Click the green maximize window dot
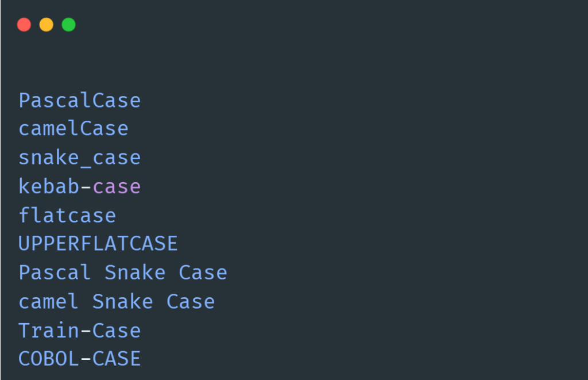Viewport: 588px width, 380px height. click(69, 25)
